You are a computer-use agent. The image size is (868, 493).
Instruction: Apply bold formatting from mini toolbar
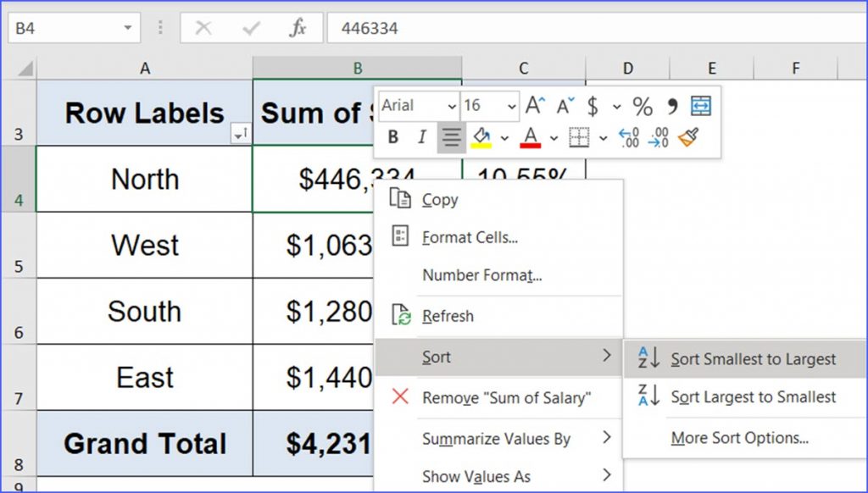tap(393, 137)
